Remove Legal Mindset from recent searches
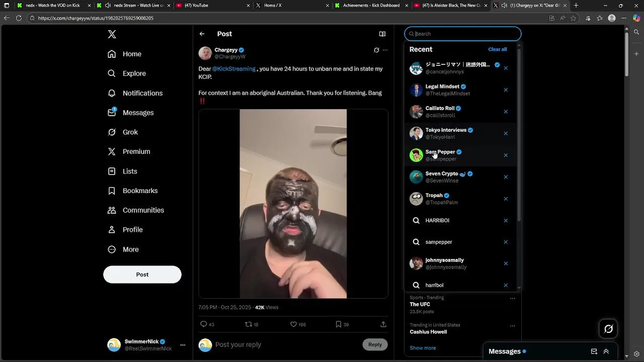Image resolution: width=644 pixels, height=362 pixels. (506, 90)
